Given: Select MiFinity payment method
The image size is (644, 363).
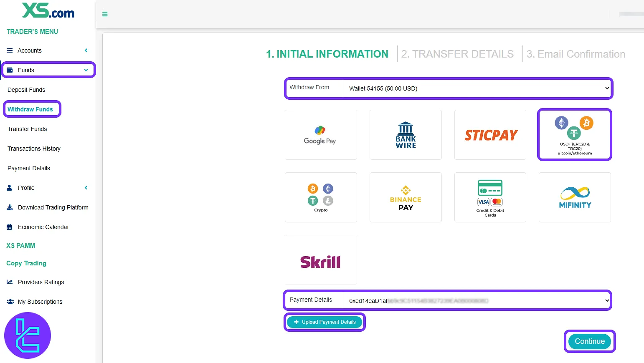Looking at the screenshot, I should click(575, 197).
